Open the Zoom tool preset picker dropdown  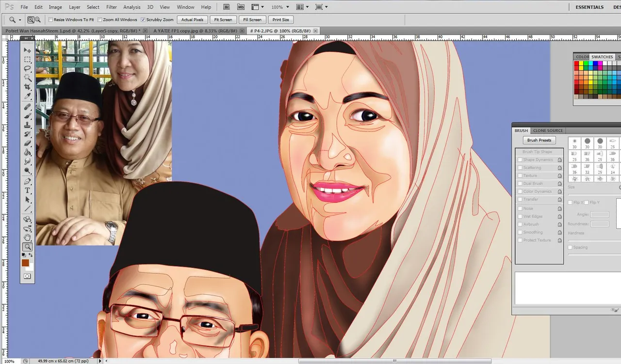[x=20, y=20]
